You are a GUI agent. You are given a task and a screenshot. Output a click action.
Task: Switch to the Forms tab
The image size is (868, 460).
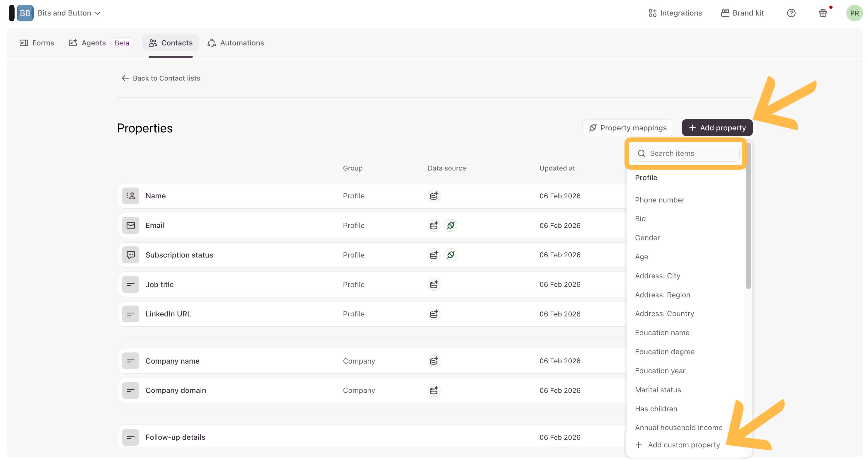click(37, 43)
